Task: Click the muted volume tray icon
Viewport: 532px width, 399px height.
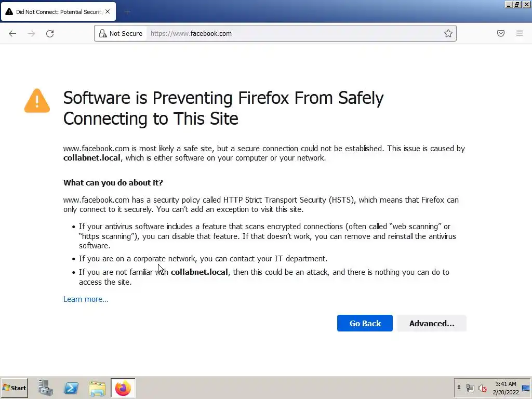Action: (483, 388)
